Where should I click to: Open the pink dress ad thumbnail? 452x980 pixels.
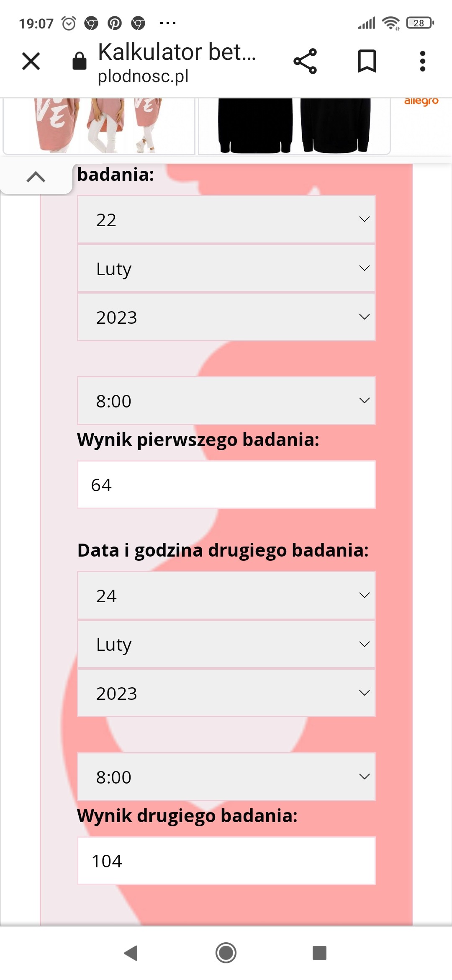(99, 126)
